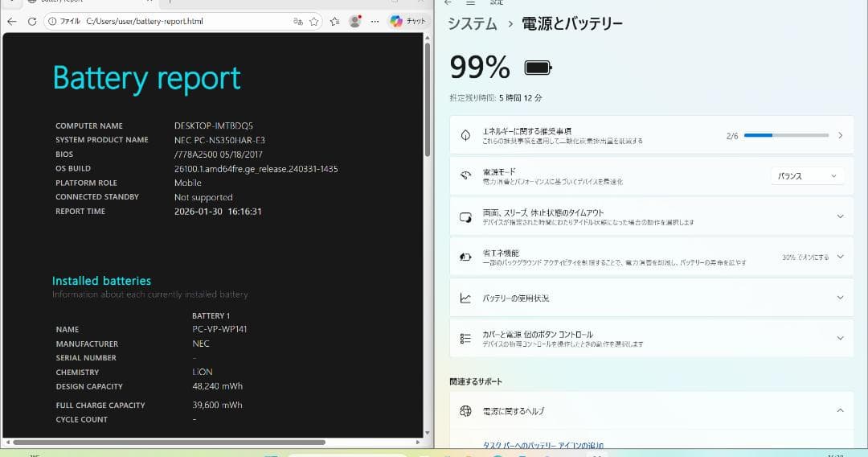Open the Edge profile avatar
The image size is (868, 457).
(x=354, y=21)
